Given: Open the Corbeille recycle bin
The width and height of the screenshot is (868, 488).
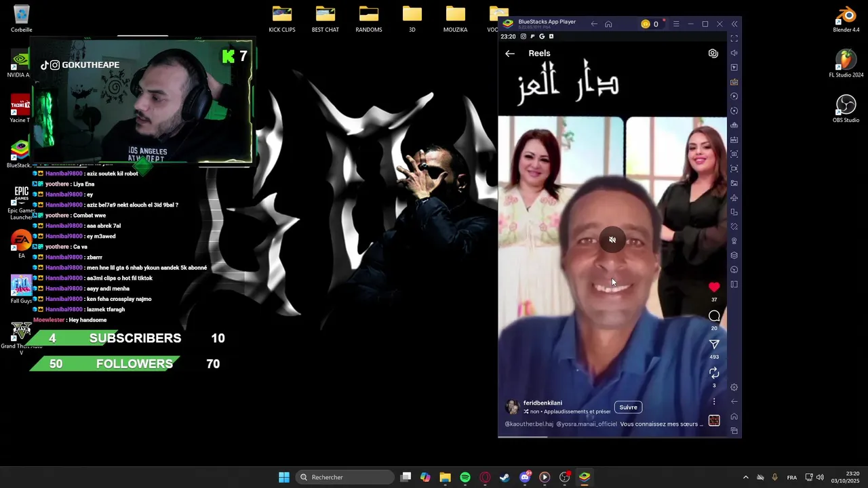Looking at the screenshot, I should coord(21,19).
